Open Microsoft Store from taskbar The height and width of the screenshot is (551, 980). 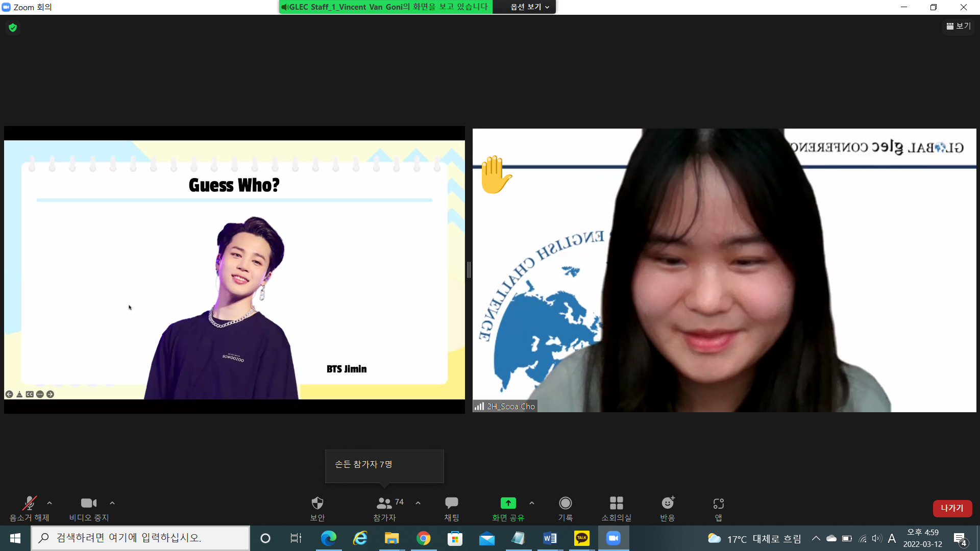coord(455,538)
